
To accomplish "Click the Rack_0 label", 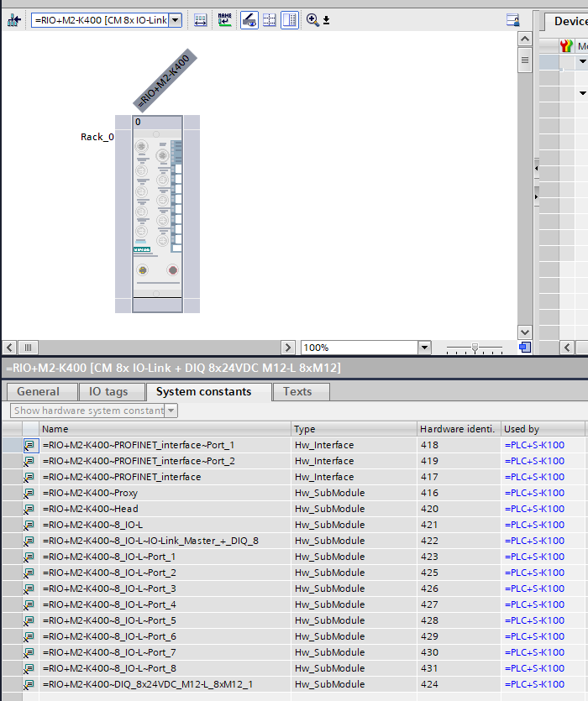I will pyautogui.click(x=97, y=137).
